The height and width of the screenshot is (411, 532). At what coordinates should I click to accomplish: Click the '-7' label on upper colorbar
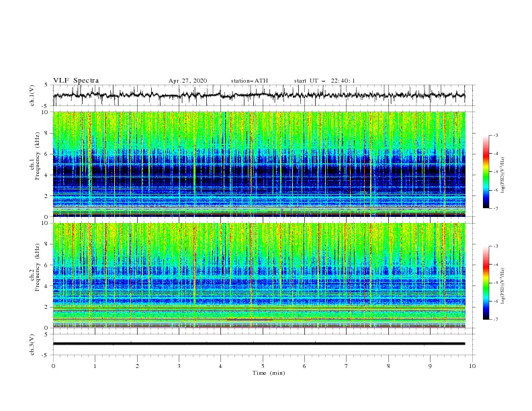coord(496,208)
